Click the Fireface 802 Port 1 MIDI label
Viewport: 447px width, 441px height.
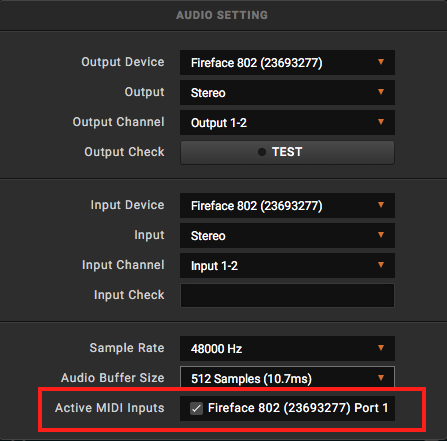click(298, 408)
